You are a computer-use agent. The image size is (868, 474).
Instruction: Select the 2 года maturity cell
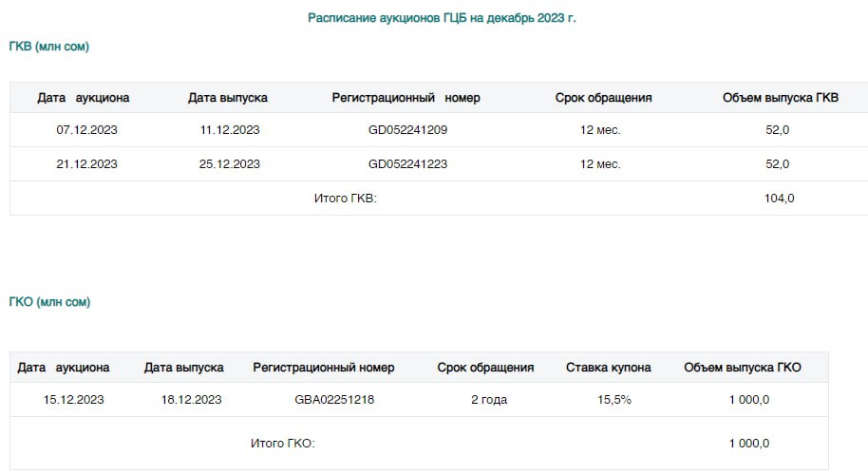(489, 400)
